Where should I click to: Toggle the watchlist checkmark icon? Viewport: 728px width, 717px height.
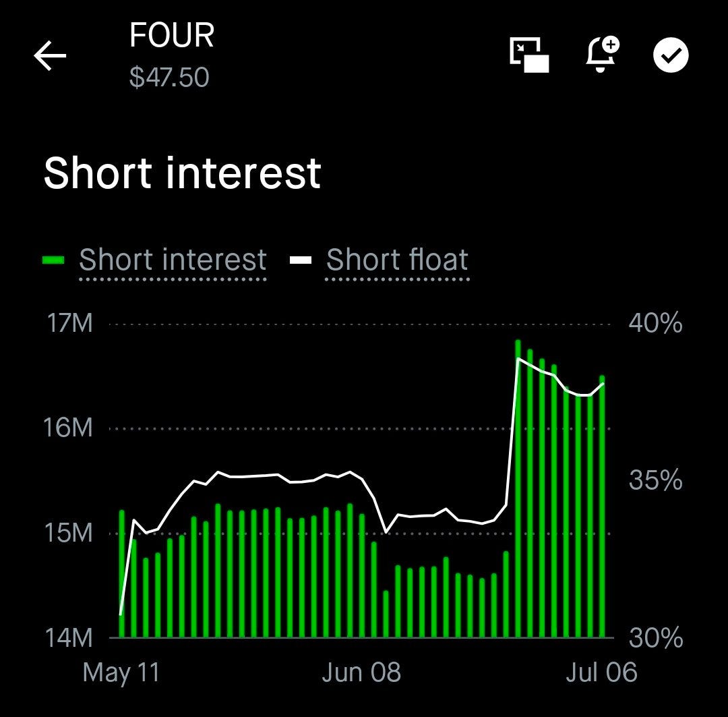click(x=671, y=55)
